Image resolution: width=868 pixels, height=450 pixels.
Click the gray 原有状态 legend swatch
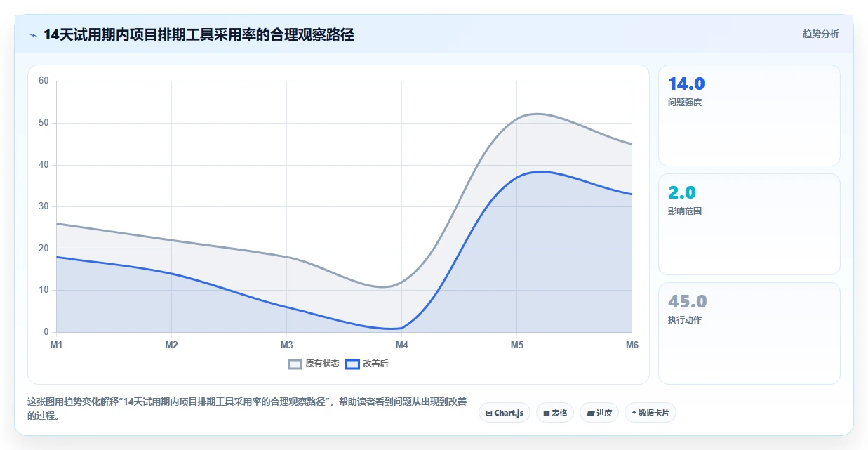pos(295,364)
